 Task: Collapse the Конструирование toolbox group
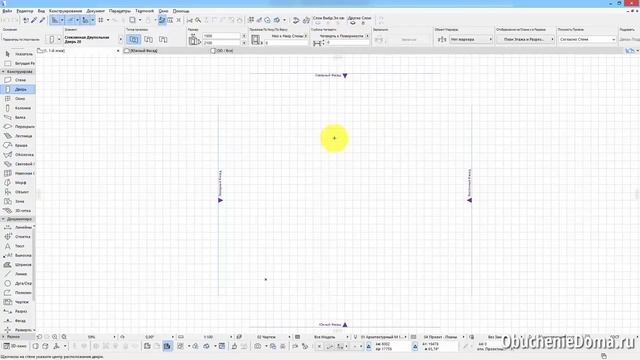[3, 71]
